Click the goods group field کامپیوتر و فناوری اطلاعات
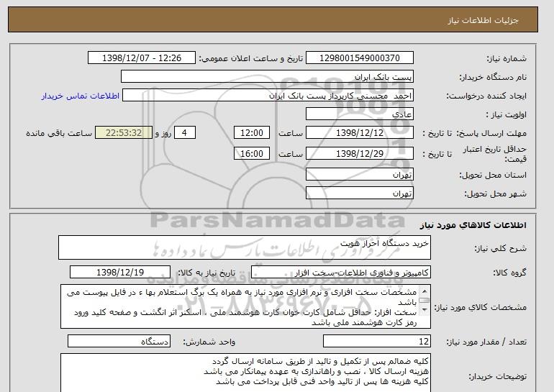Viewport: 554px width, 392px height. [x=341, y=273]
